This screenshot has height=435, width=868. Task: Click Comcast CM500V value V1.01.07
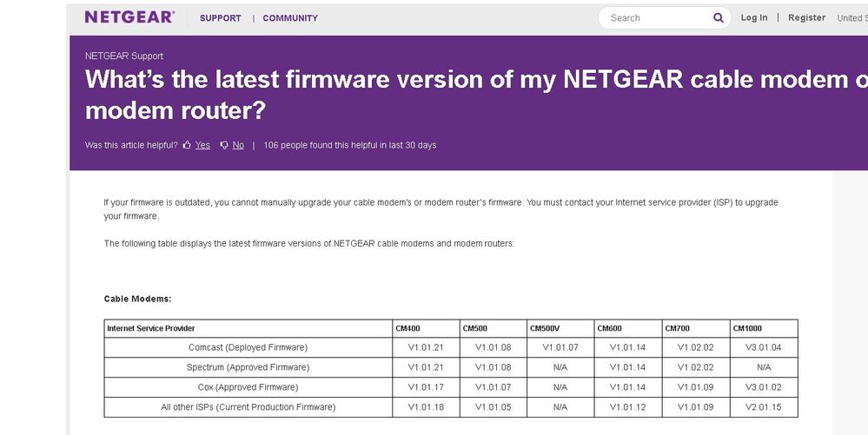click(560, 347)
